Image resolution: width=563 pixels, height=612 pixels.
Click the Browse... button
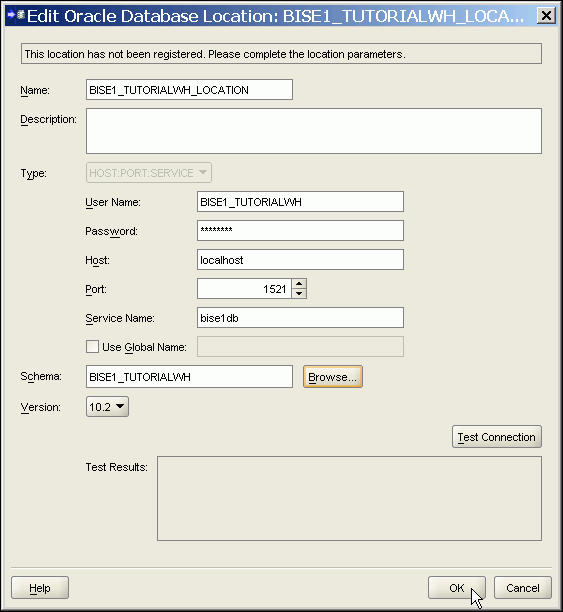click(x=333, y=377)
